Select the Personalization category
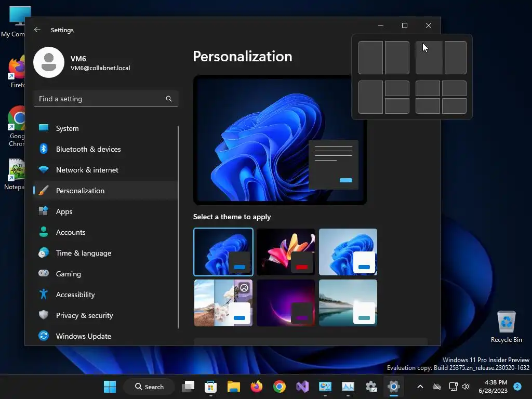Screen dimensions: 532x399 (105, 191)
